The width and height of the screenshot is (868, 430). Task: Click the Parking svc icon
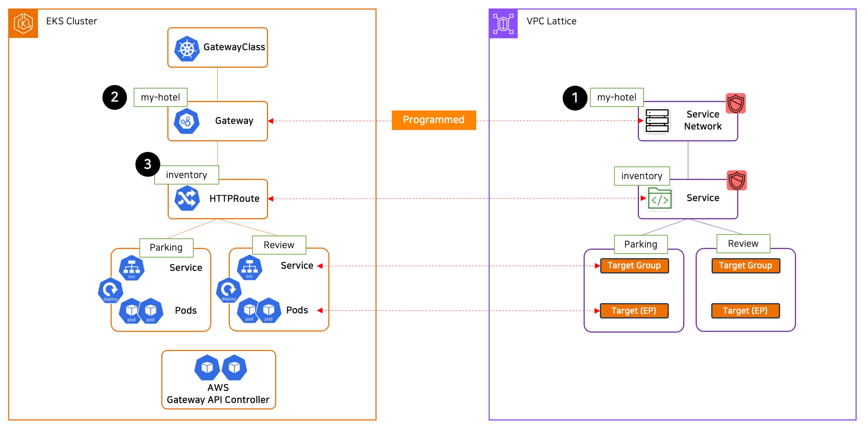[131, 268]
